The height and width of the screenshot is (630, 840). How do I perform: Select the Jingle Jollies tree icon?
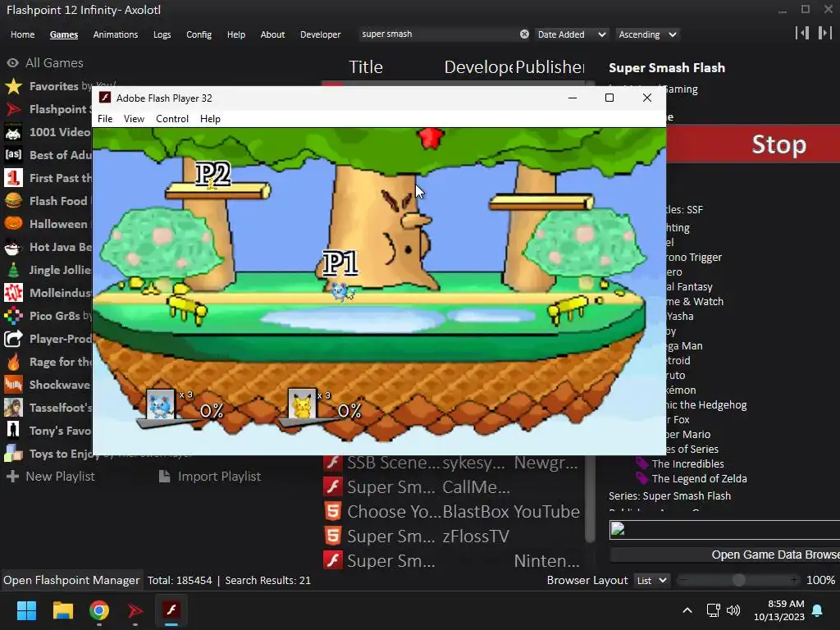coord(13,269)
